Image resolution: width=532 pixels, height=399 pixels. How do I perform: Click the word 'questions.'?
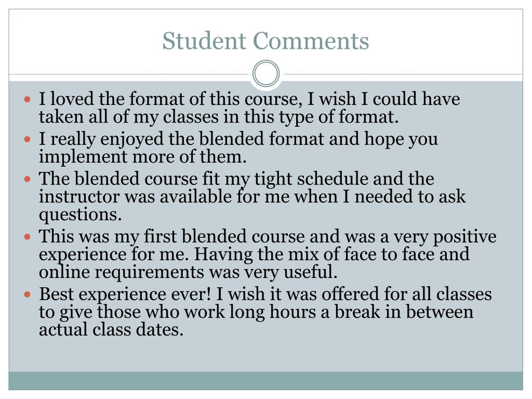pyautogui.click(x=80, y=215)
